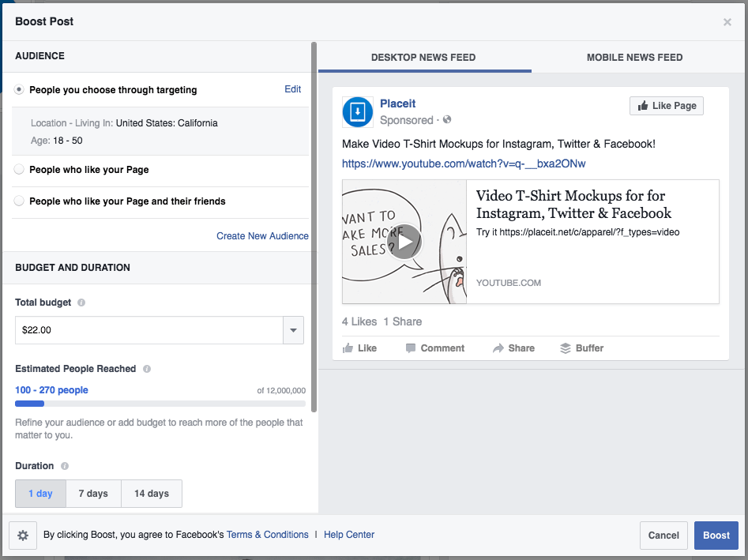Open the Total budget dropdown arrow
Screen dimensions: 748x560
coord(293,330)
